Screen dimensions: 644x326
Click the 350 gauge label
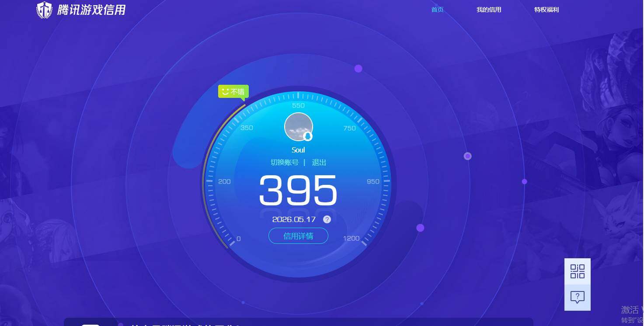247,128
